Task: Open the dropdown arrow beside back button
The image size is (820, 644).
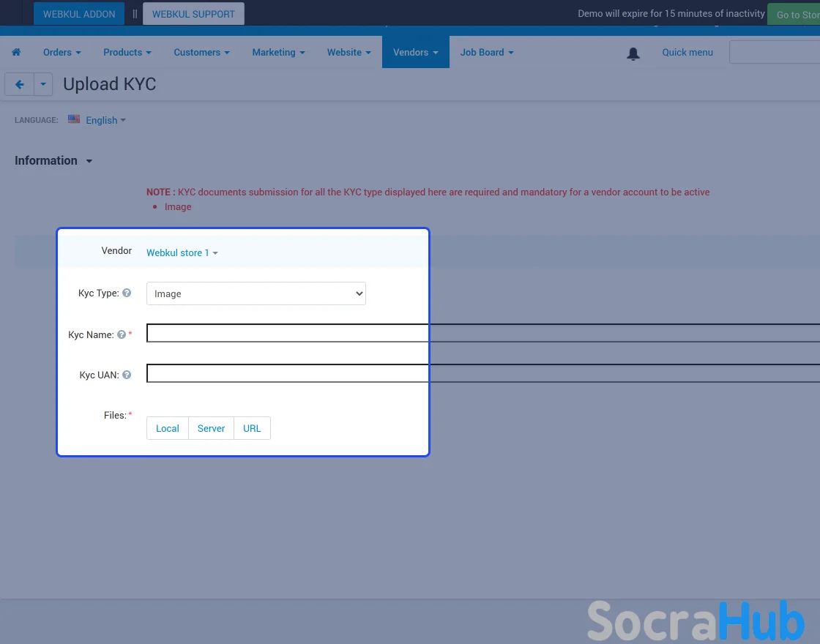Action: (43, 84)
